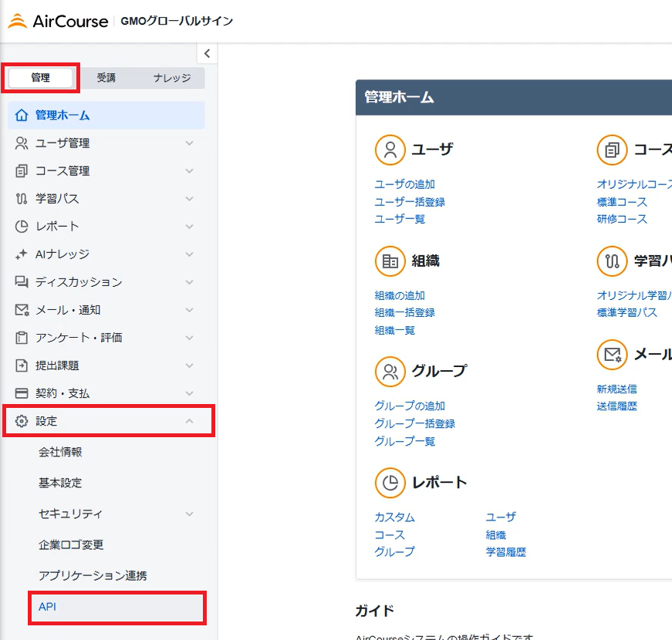Expand セキュリティ submenu chevron
672x640 pixels.
tap(190, 514)
